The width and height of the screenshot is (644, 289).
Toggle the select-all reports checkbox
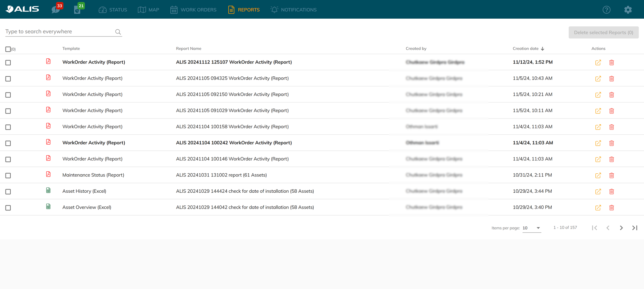click(8, 49)
